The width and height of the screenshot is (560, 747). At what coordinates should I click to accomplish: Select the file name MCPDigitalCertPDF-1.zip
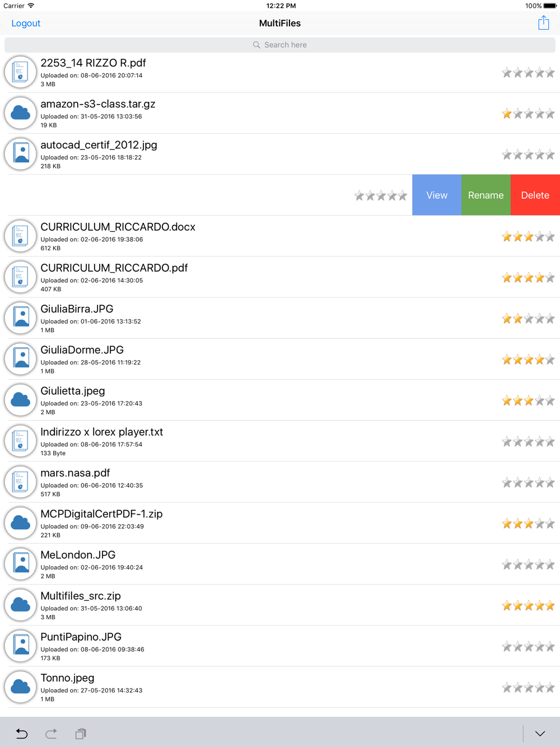(101, 514)
